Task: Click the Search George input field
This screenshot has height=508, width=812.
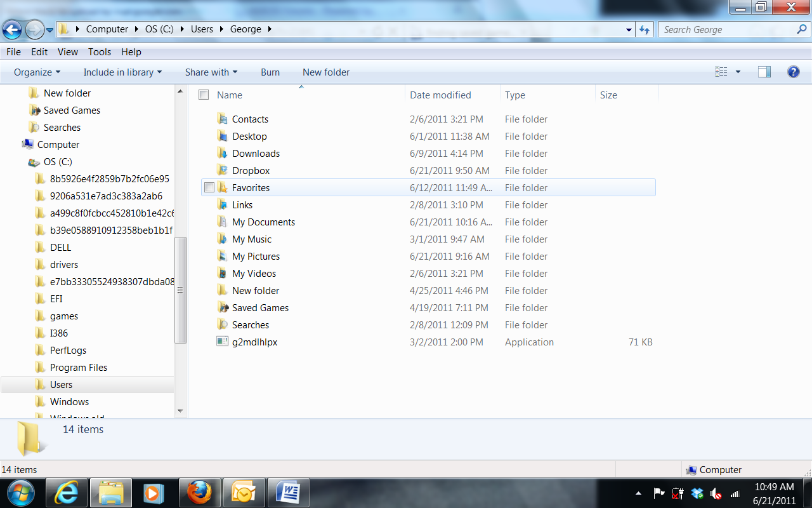Action: [x=726, y=29]
